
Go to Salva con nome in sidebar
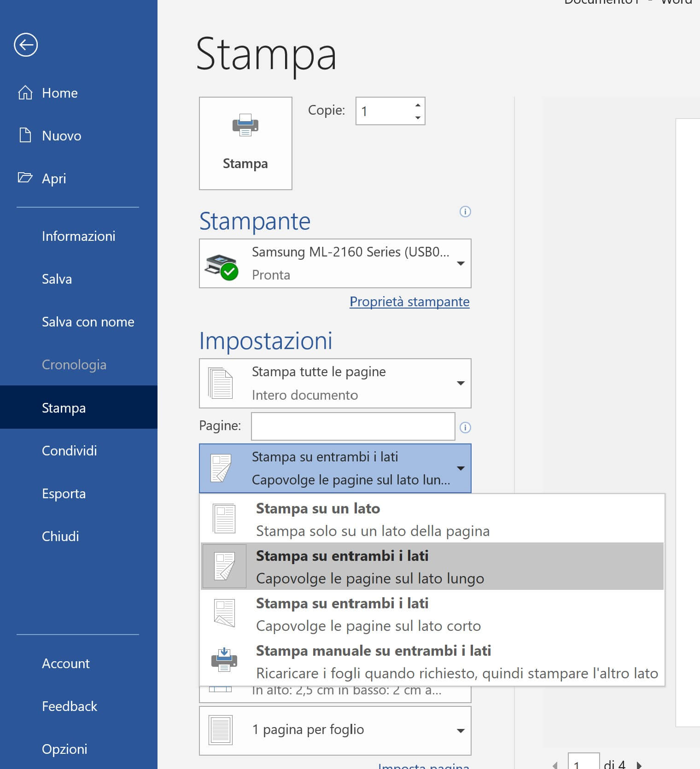point(88,322)
